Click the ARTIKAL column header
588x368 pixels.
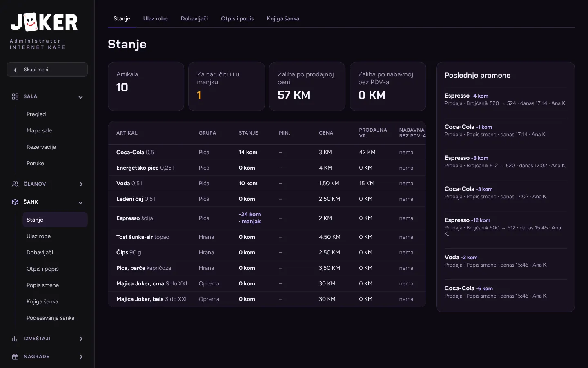click(x=127, y=133)
